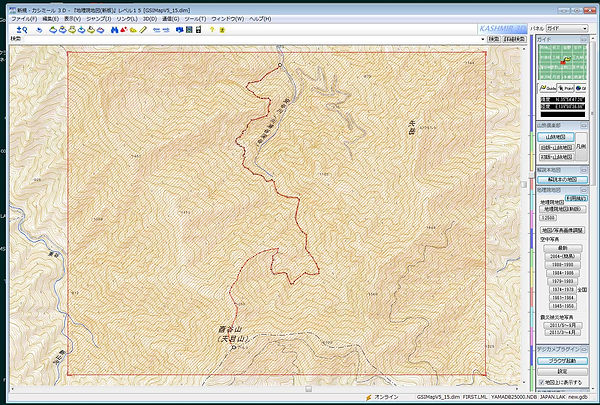Collapse the ガイド panel section
The width and height of the screenshot is (600, 405).
click(583, 39)
